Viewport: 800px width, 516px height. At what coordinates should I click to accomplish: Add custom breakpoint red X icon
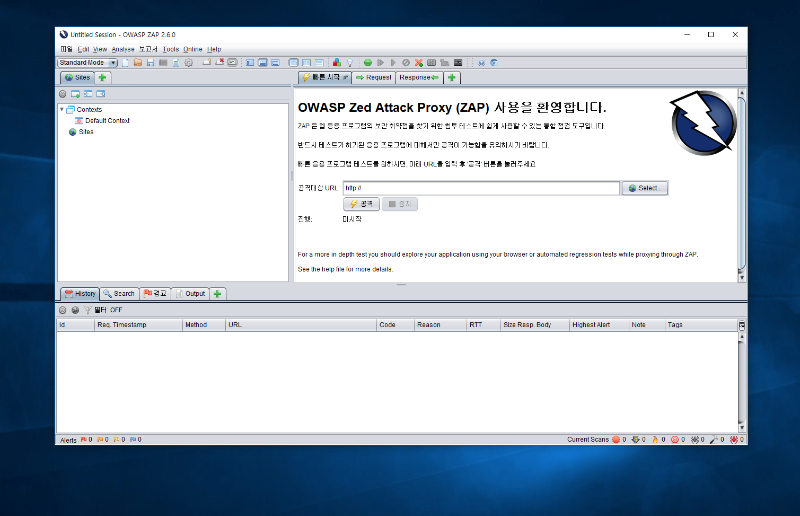click(419, 63)
